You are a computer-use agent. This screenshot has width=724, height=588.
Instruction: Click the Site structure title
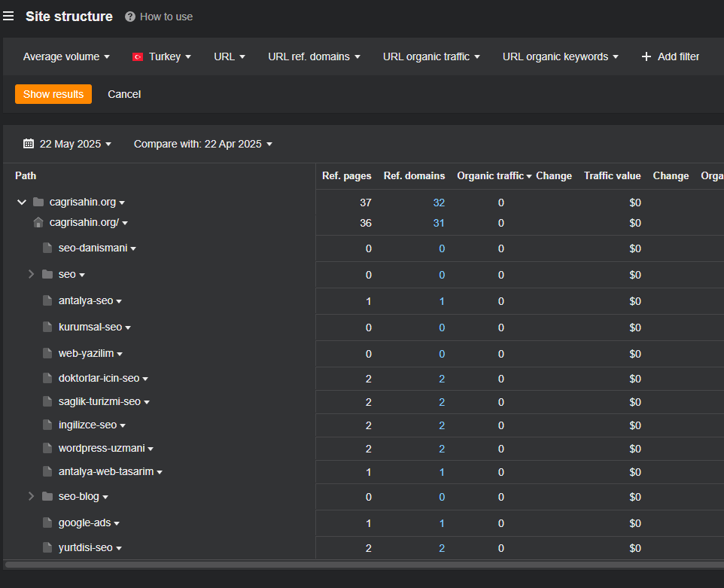(69, 17)
